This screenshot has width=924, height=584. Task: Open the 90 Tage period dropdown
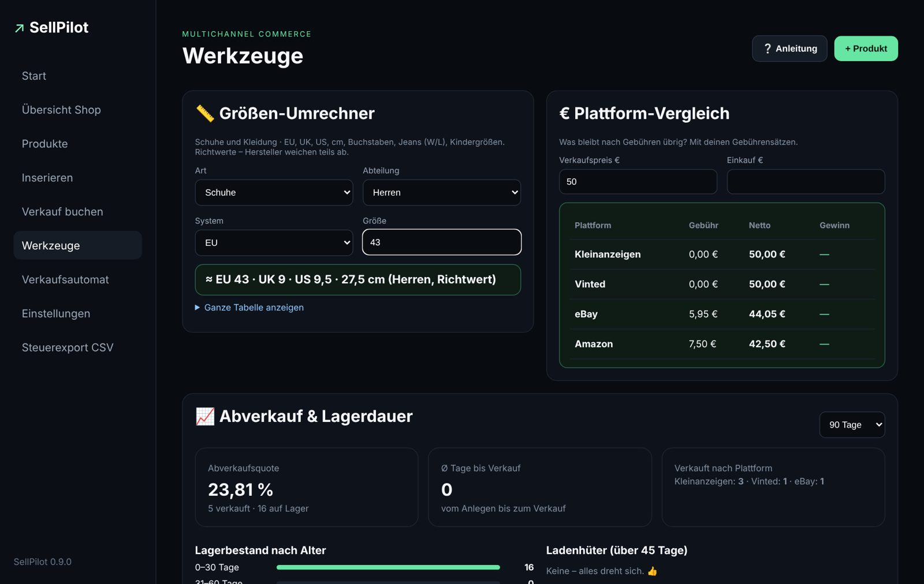[x=852, y=425]
